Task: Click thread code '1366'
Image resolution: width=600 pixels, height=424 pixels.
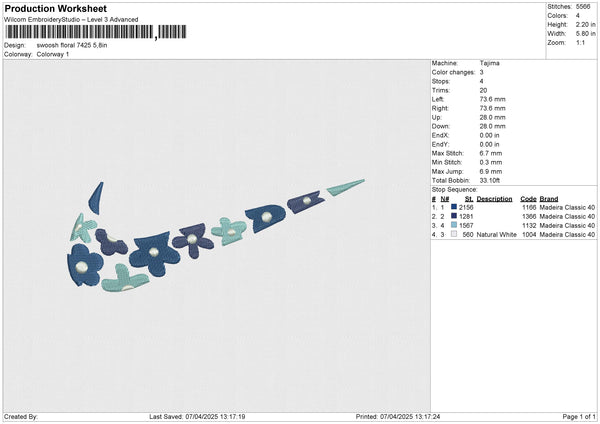Action: click(x=529, y=217)
